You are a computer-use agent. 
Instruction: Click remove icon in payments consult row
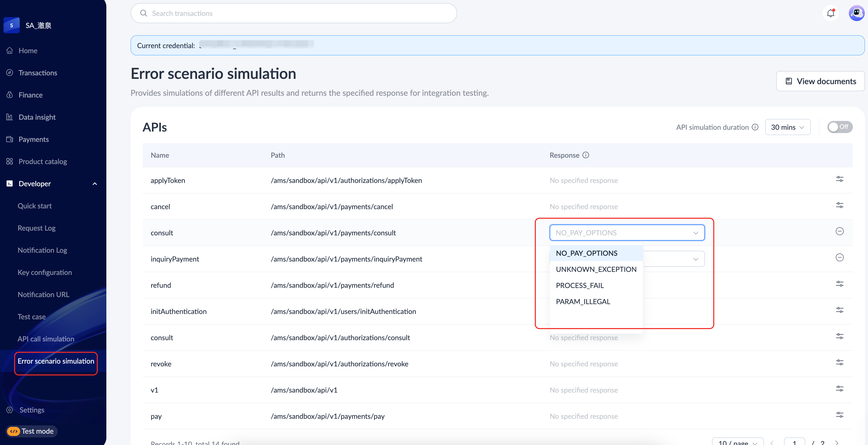tap(839, 231)
